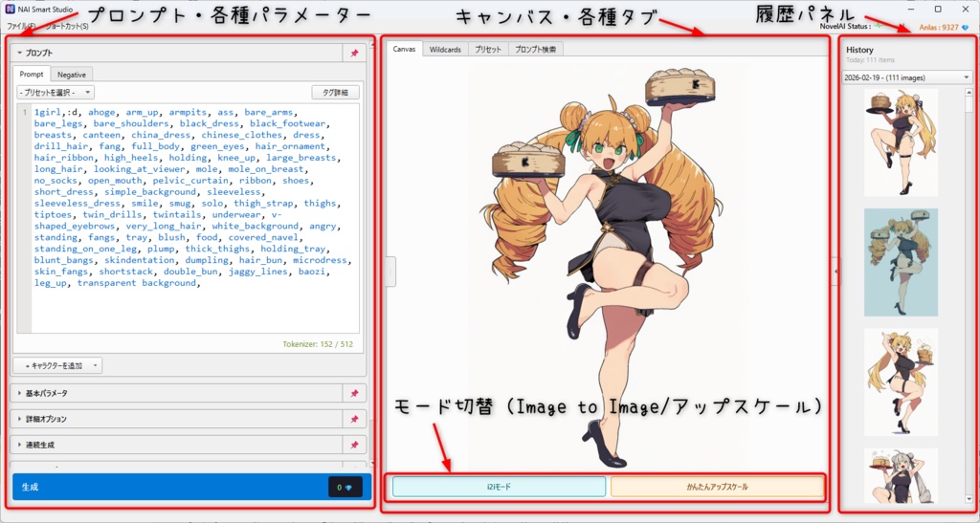Switch to the Negative tab

coord(72,75)
